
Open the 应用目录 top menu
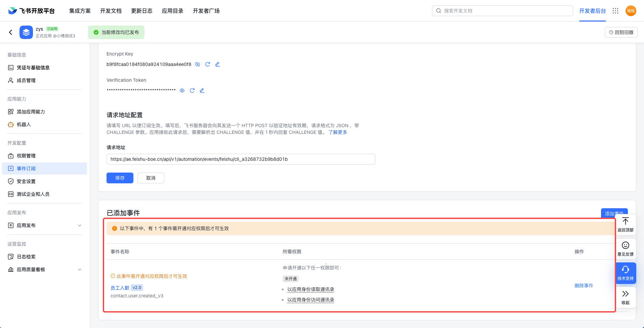(173, 11)
